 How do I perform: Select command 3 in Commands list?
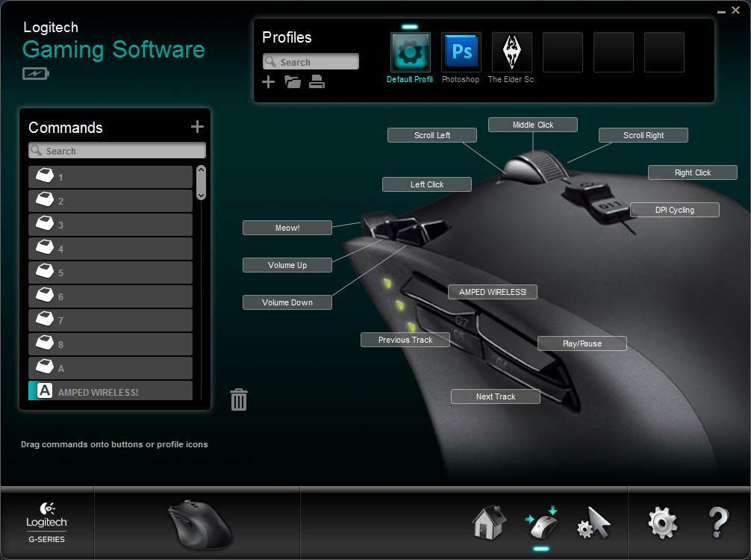[x=110, y=225]
